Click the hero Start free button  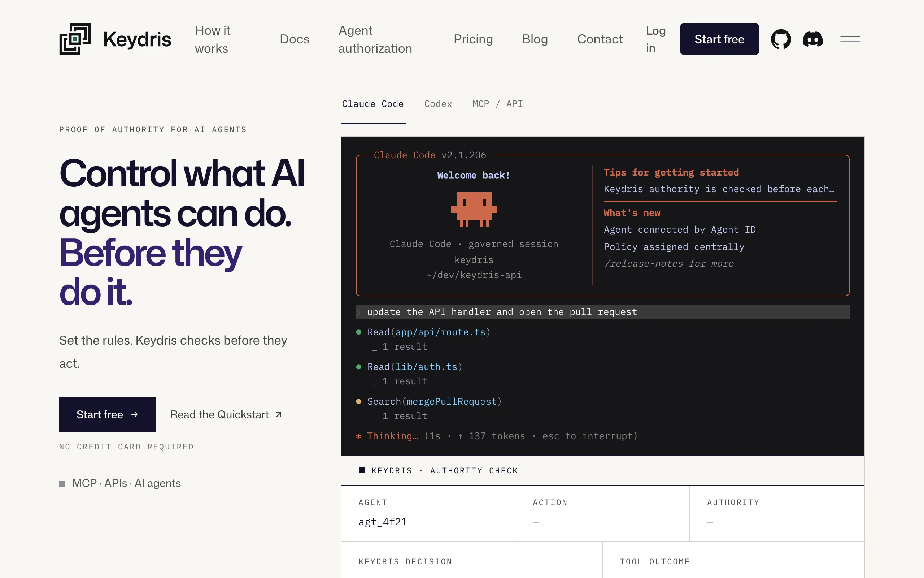click(x=107, y=414)
